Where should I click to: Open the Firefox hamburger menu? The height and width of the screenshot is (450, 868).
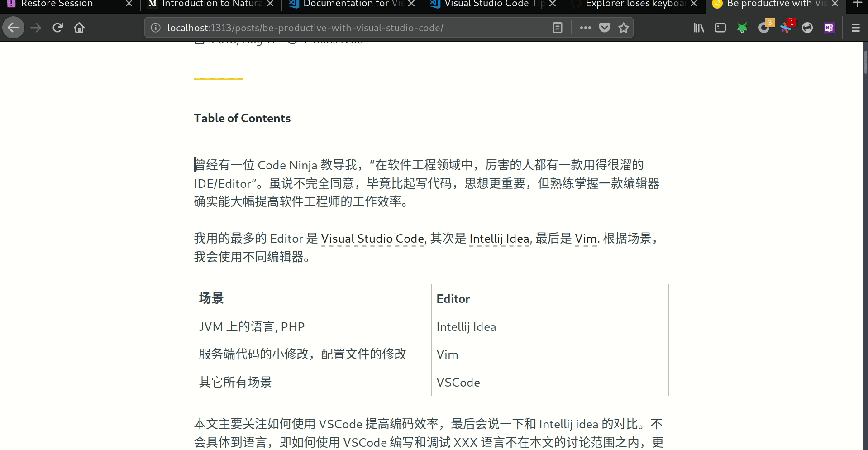click(x=855, y=28)
